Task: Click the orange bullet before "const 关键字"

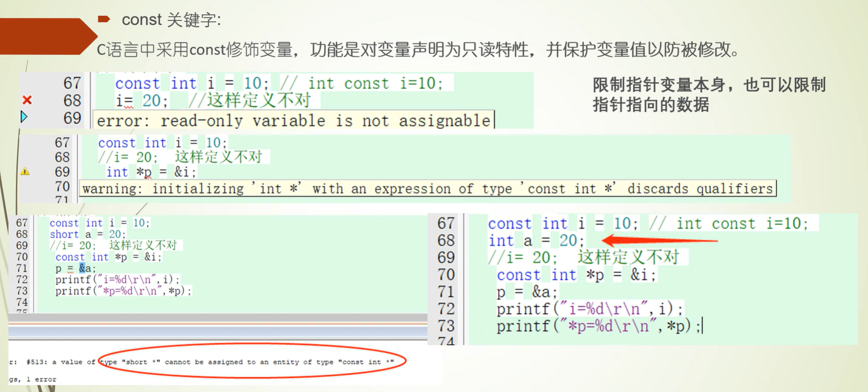Action: pos(104,19)
